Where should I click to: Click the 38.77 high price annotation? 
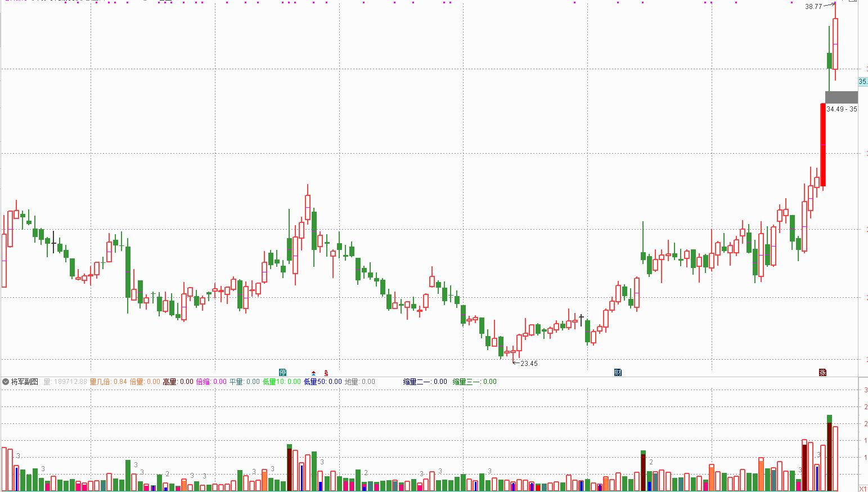click(x=813, y=7)
